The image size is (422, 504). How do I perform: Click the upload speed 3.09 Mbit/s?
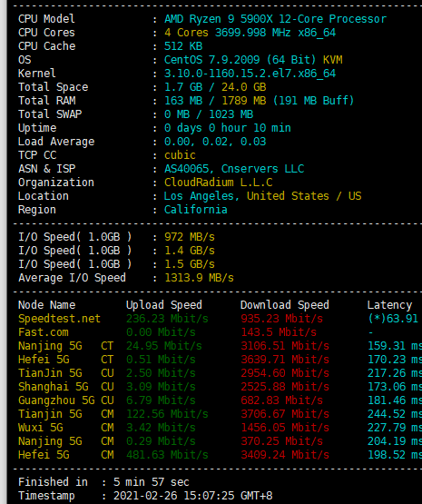[x=161, y=387]
